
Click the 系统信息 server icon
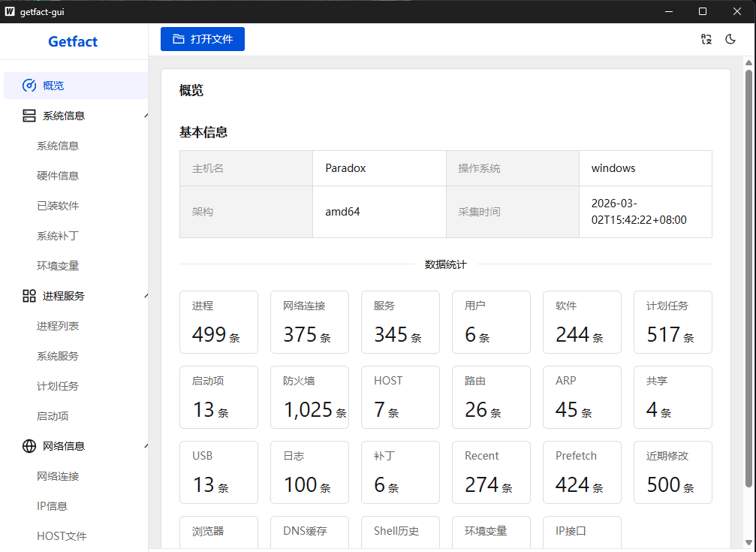pyautogui.click(x=29, y=116)
